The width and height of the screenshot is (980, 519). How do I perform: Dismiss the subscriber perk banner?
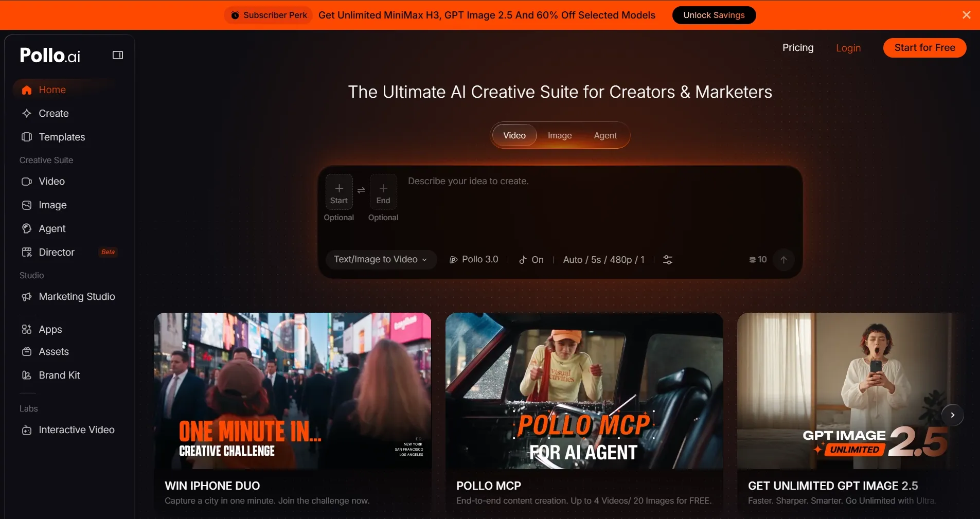click(x=967, y=15)
